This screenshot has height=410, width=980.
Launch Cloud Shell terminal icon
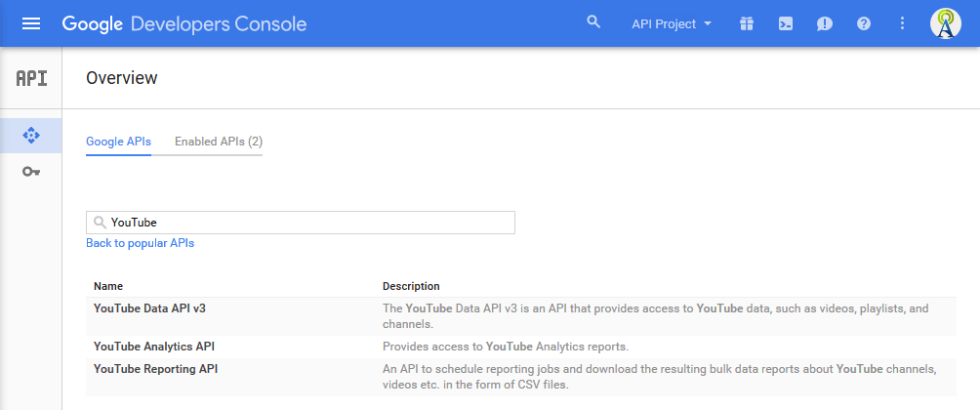coord(786,23)
